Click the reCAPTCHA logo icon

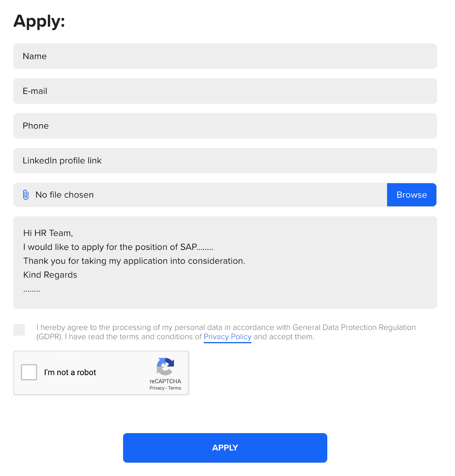165,367
